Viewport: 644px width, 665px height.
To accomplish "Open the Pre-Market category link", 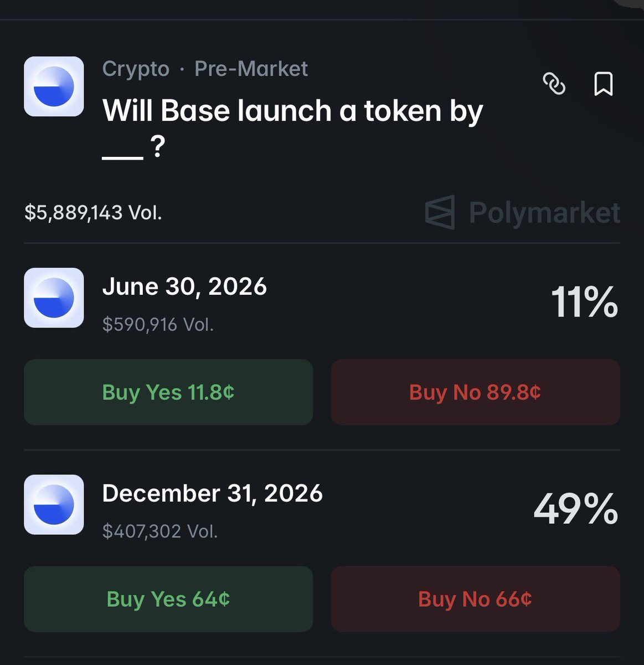I will coord(251,69).
